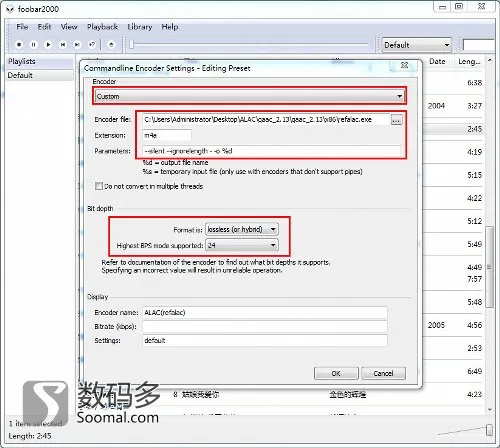Click the scrollbar down arrow
Viewport: 500px width, 448px height.
click(x=490, y=410)
